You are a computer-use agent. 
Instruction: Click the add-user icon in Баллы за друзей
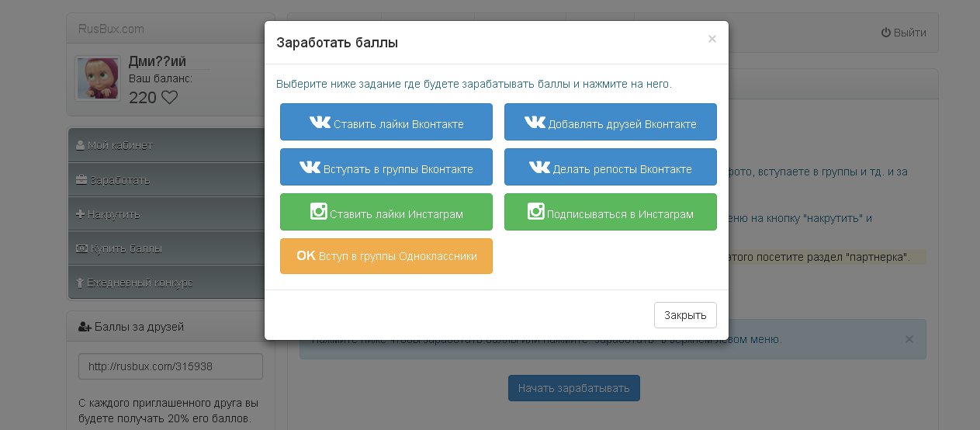coord(85,327)
